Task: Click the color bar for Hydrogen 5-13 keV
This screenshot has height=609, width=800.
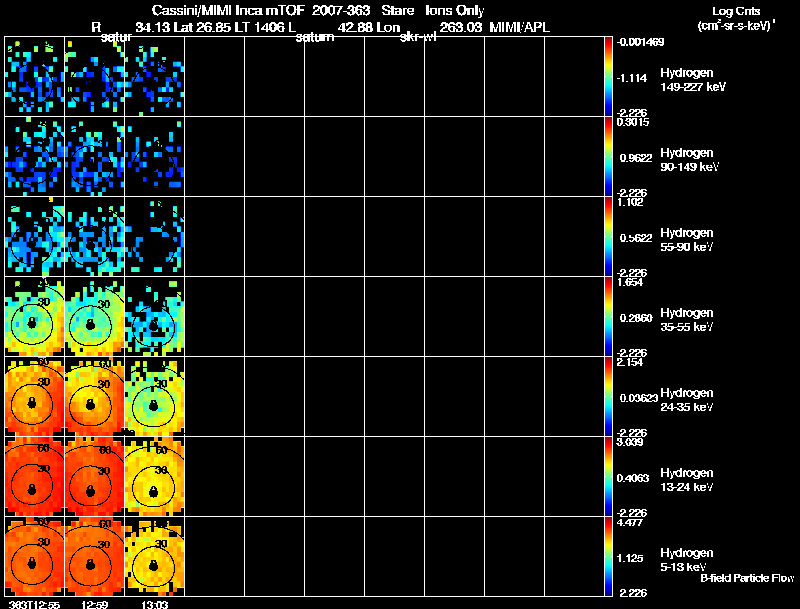Action: pos(608,556)
